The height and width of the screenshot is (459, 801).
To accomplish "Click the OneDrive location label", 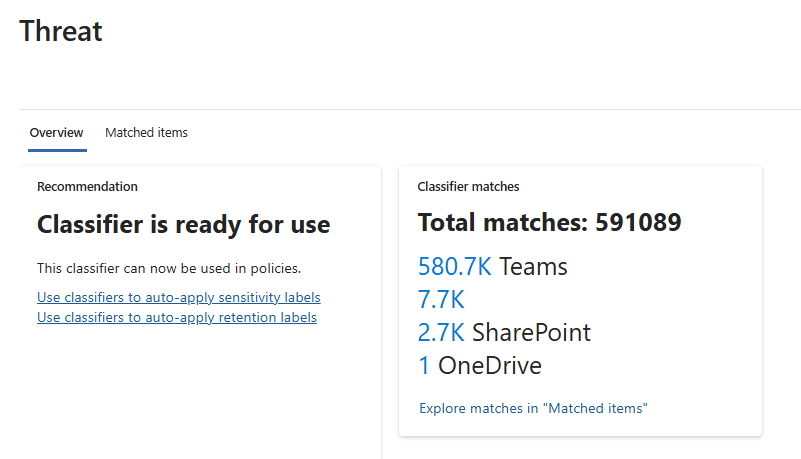I will [x=490, y=366].
